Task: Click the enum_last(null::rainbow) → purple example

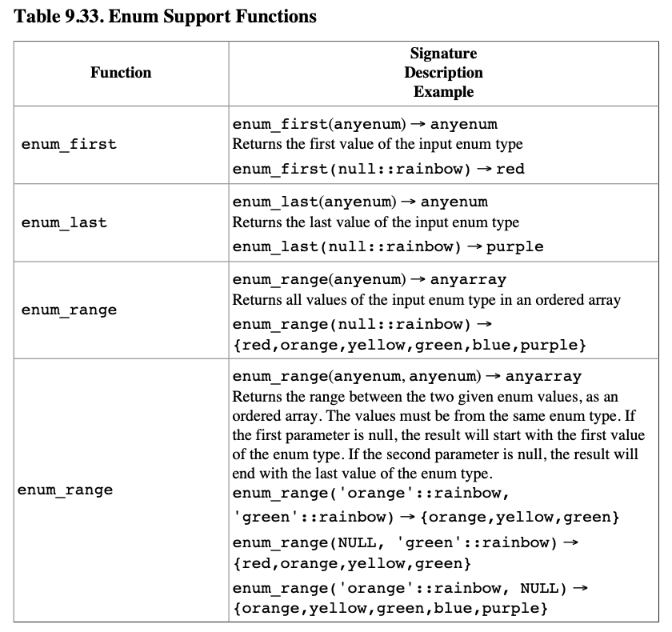Action: (388, 247)
